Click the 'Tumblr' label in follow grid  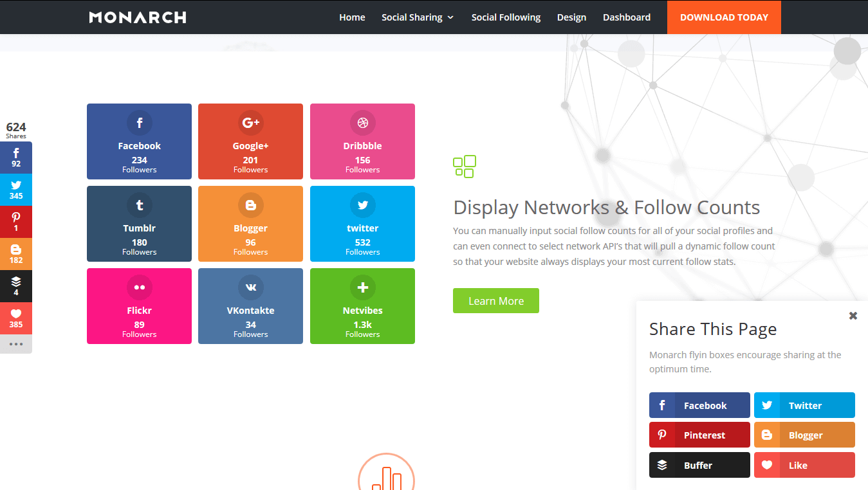(140, 228)
